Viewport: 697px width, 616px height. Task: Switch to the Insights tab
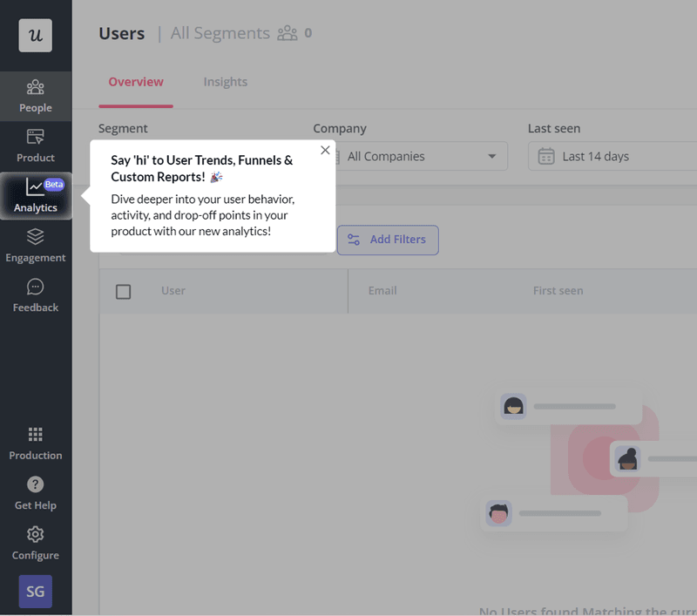click(225, 81)
